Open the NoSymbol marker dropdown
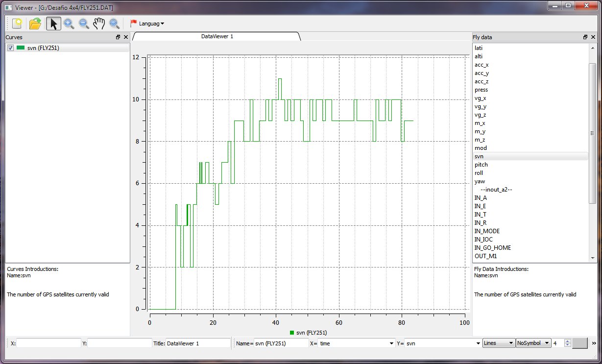Image resolution: width=602 pixels, height=364 pixels. coord(533,343)
